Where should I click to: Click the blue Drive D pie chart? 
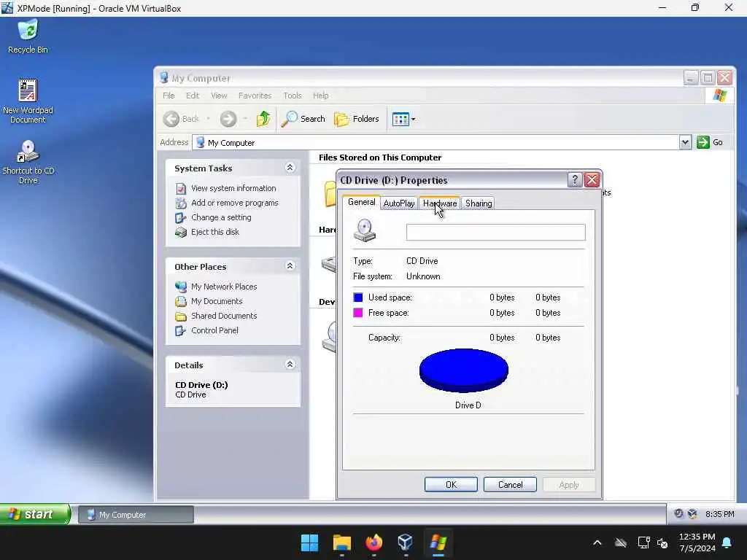pos(463,370)
